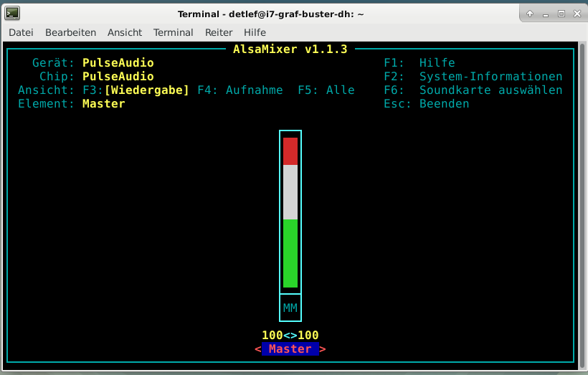Click Esc Beenden text
The height and width of the screenshot is (375, 588).
click(x=427, y=103)
